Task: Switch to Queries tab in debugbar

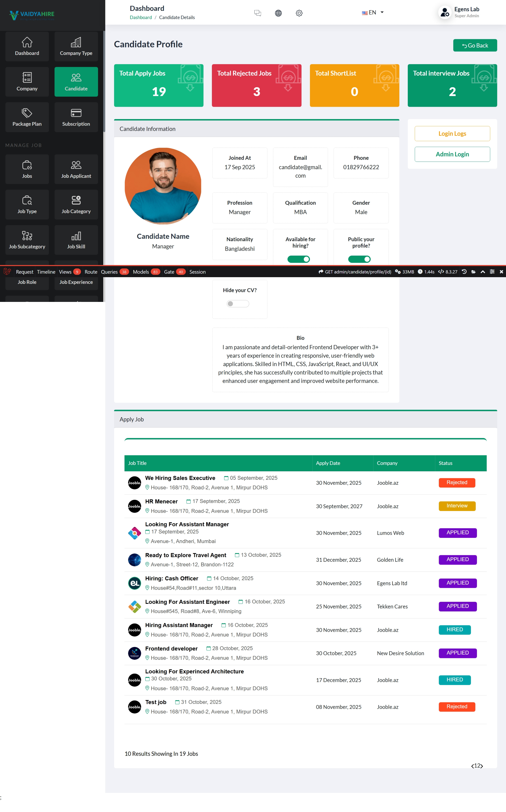Action: coord(110,272)
